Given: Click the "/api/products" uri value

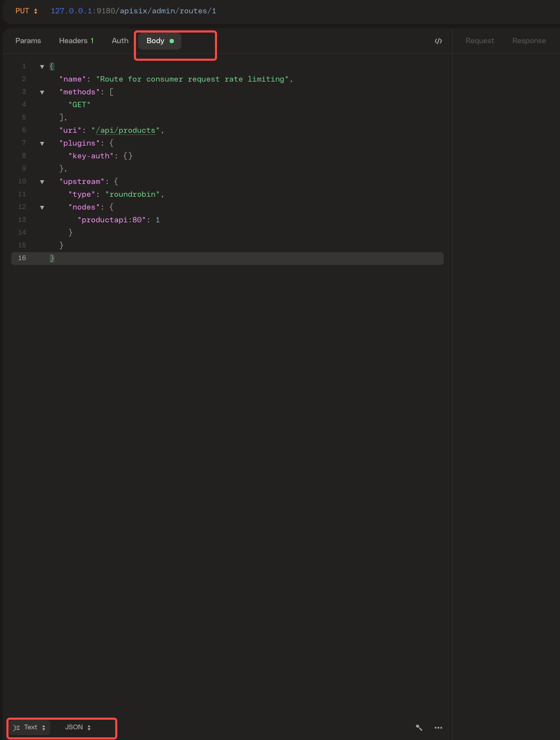Looking at the screenshot, I should tap(126, 131).
